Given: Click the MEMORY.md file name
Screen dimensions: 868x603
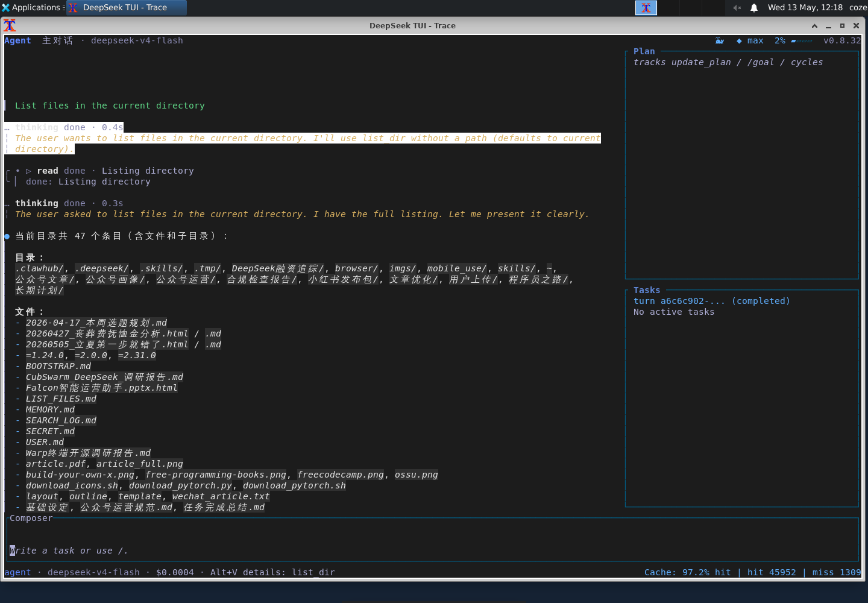Looking at the screenshot, I should [50, 409].
